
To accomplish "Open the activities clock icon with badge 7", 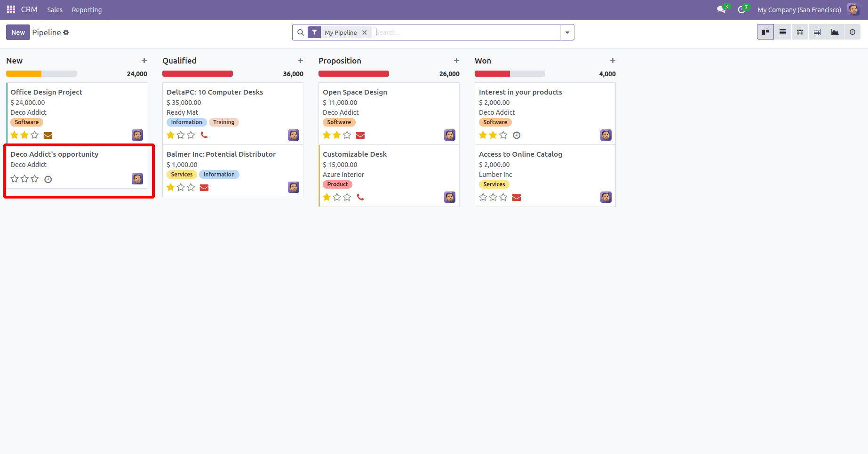I will coord(742,9).
